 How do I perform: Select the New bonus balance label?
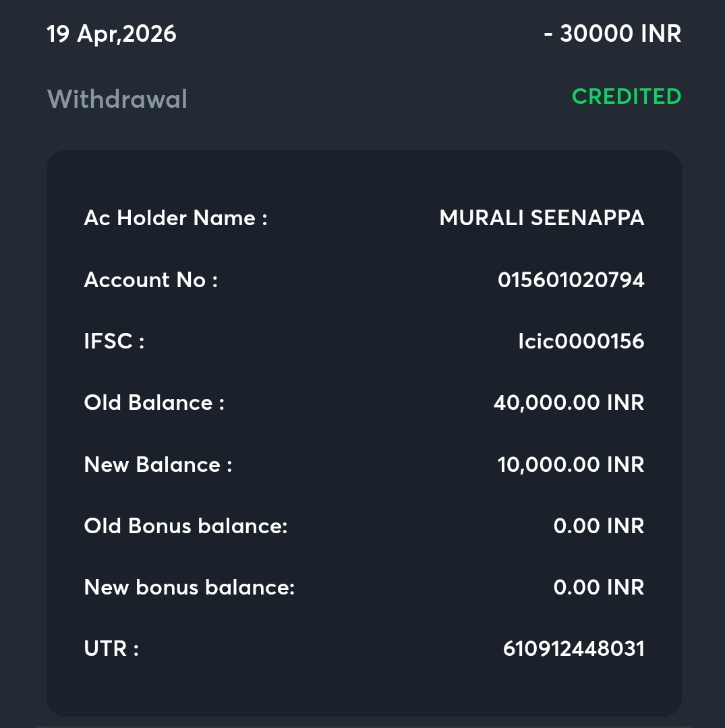[x=189, y=587]
